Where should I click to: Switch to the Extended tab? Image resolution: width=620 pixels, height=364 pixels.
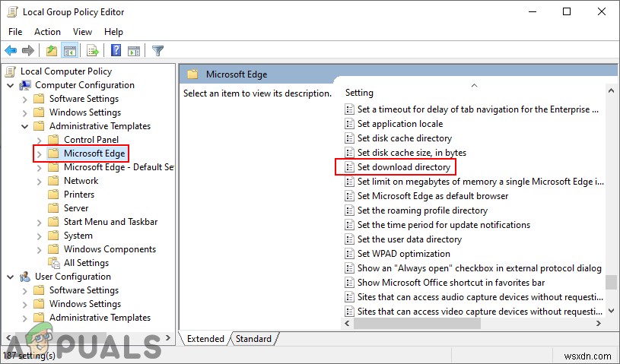tap(205, 339)
